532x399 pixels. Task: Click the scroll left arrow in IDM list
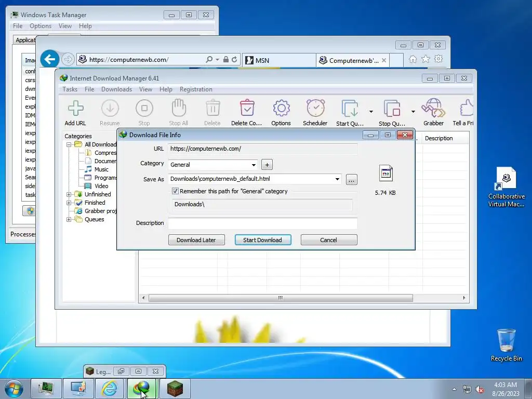143,298
